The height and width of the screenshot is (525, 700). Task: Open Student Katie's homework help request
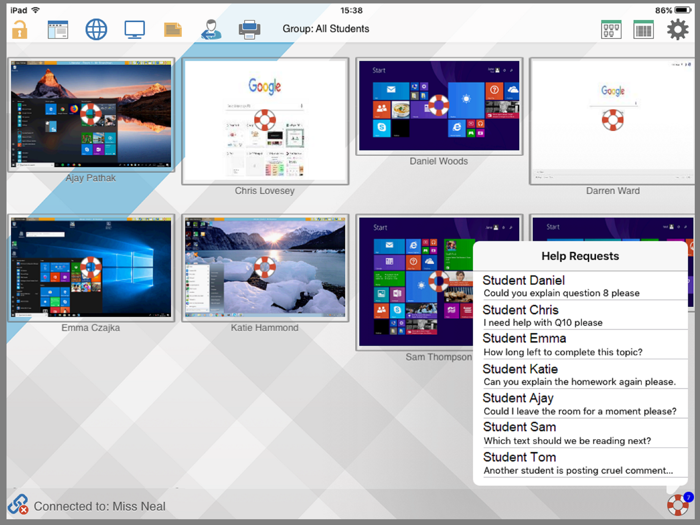tap(580, 374)
